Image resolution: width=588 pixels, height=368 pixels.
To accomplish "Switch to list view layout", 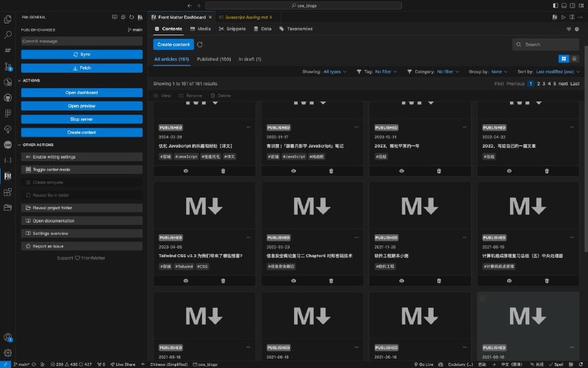I will pyautogui.click(x=574, y=58).
